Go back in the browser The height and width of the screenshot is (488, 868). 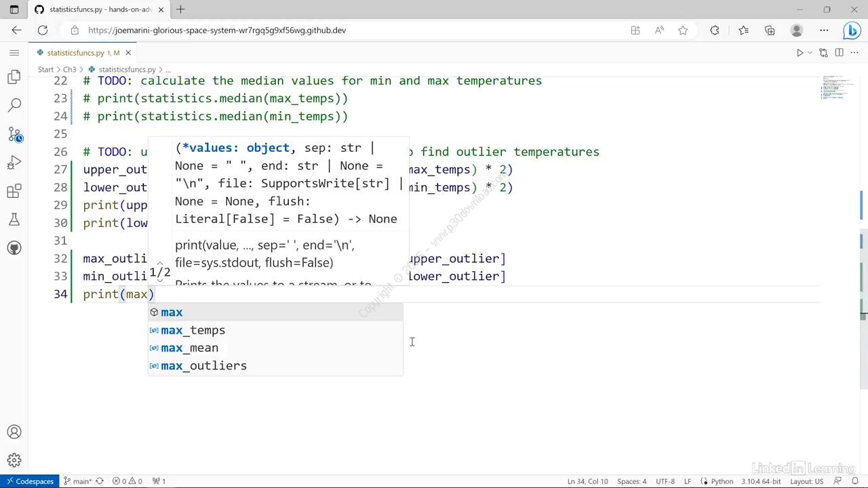pyautogui.click(x=16, y=30)
